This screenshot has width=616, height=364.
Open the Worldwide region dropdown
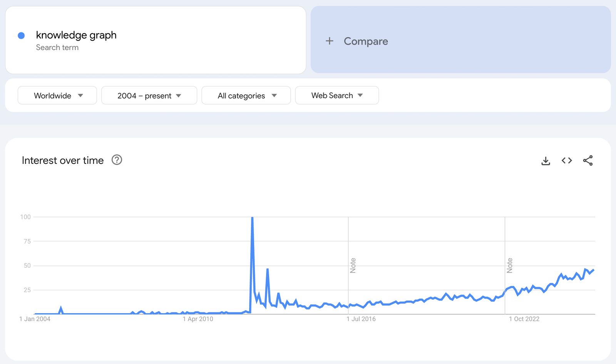(x=57, y=95)
